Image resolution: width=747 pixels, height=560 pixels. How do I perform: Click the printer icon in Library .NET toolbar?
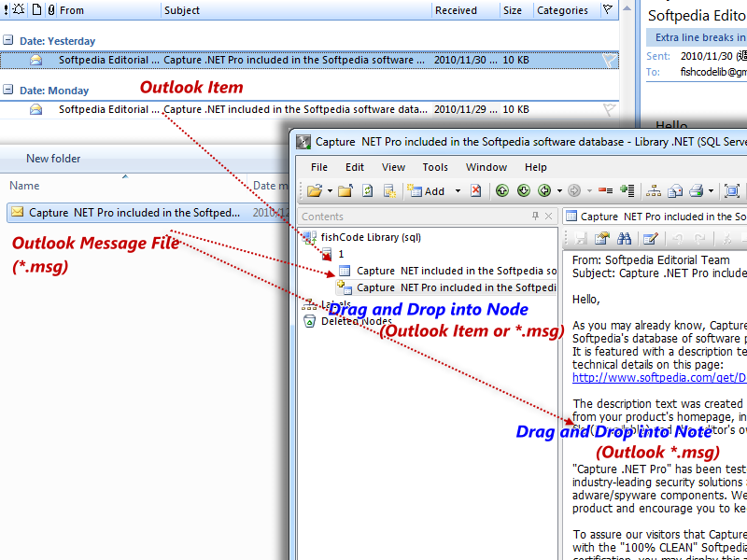[697, 191]
